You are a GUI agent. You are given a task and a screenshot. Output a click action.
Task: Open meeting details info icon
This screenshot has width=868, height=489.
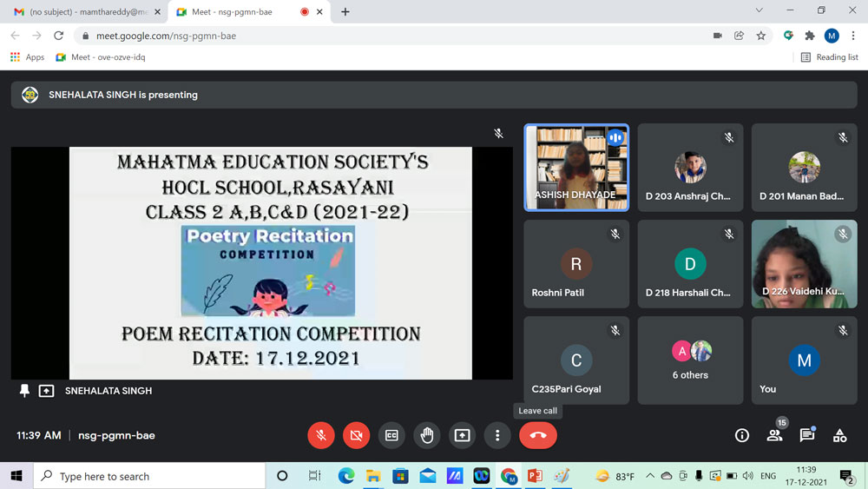pos(742,436)
